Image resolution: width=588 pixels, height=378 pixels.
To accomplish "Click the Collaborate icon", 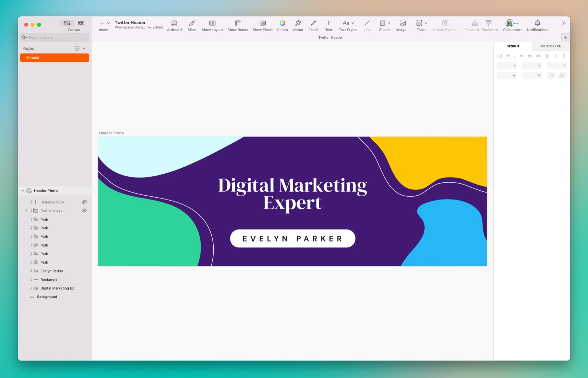I will (x=510, y=23).
